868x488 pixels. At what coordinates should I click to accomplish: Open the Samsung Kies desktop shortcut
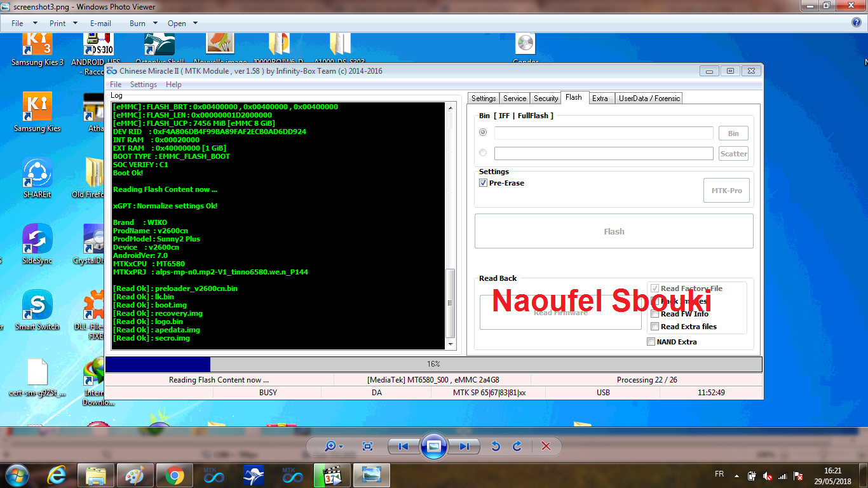coord(37,112)
